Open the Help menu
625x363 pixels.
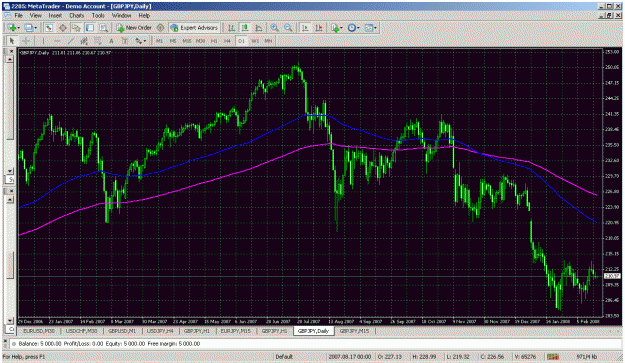(x=144, y=16)
